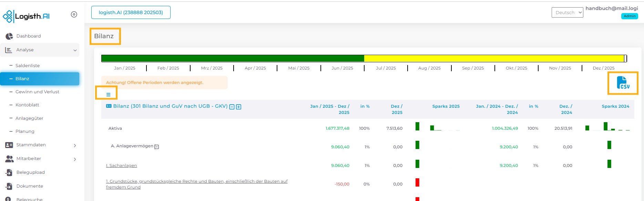Open Gewinn und Verlust page

pos(37,92)
